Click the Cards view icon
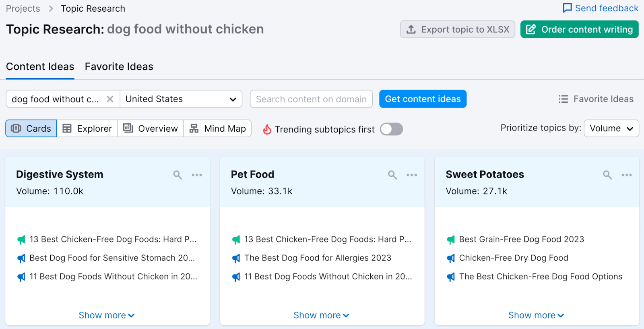The image size is (644, 329). tap(16, 128)
